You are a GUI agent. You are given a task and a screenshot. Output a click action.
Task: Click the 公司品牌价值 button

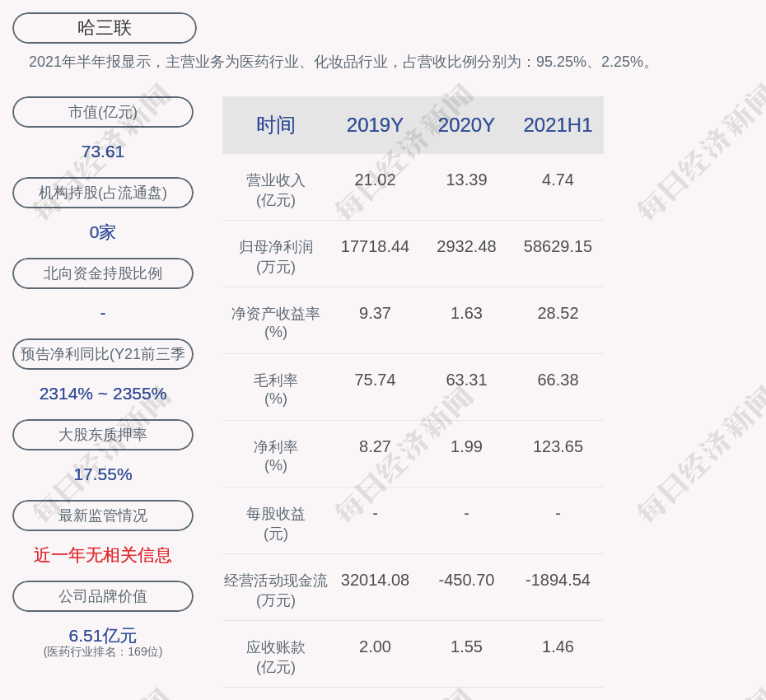pos(103,596)
